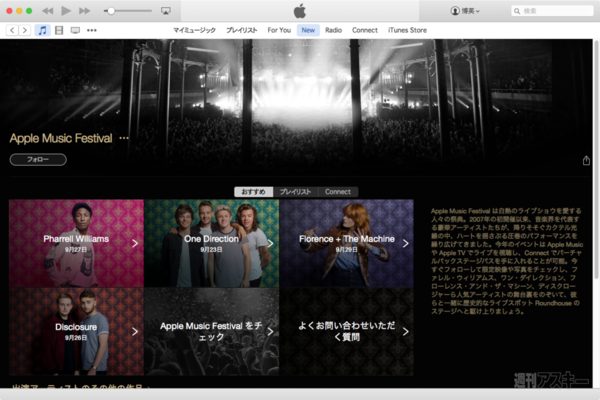Click the share icon on the banner
Viewport: 600px width, 400px height.
pyautogui.click(x=586, y=160)
